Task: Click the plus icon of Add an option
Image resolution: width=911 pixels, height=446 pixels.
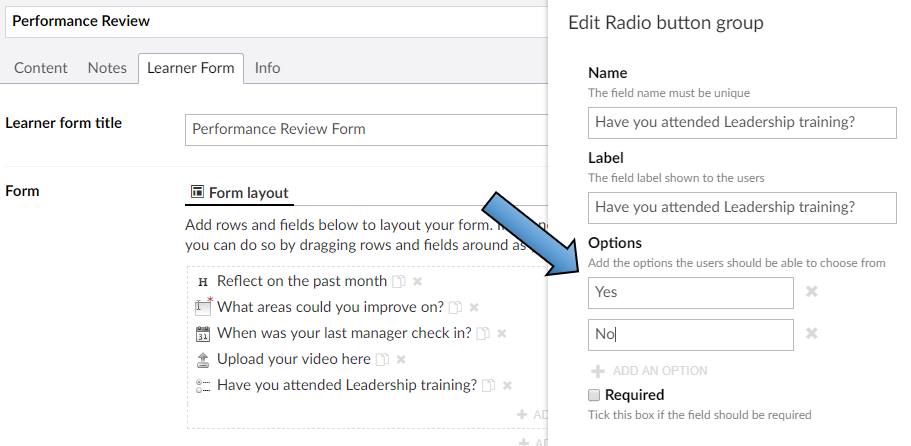Action: tap(598, 371)
